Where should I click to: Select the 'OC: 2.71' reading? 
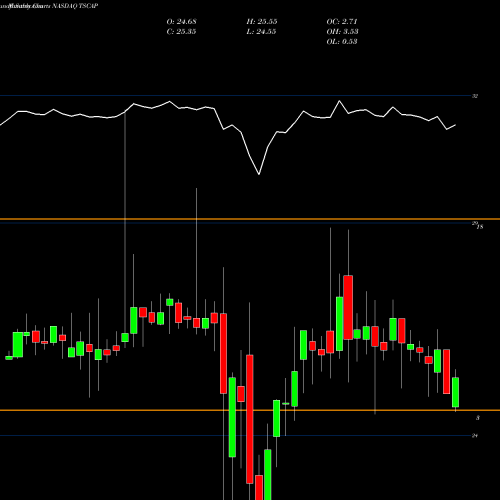[342, 22]
